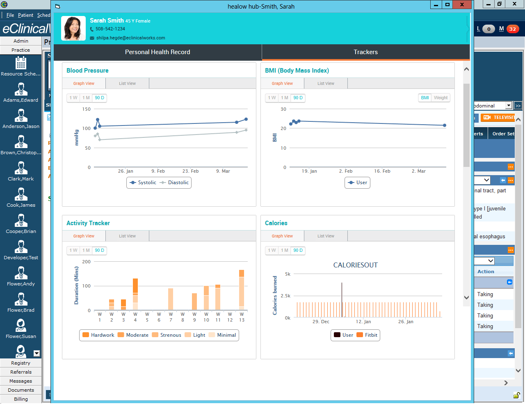Open the L jellybean counter showing 0
The height and width of the screenshot is (420, 525).
(x=488, y=29)
